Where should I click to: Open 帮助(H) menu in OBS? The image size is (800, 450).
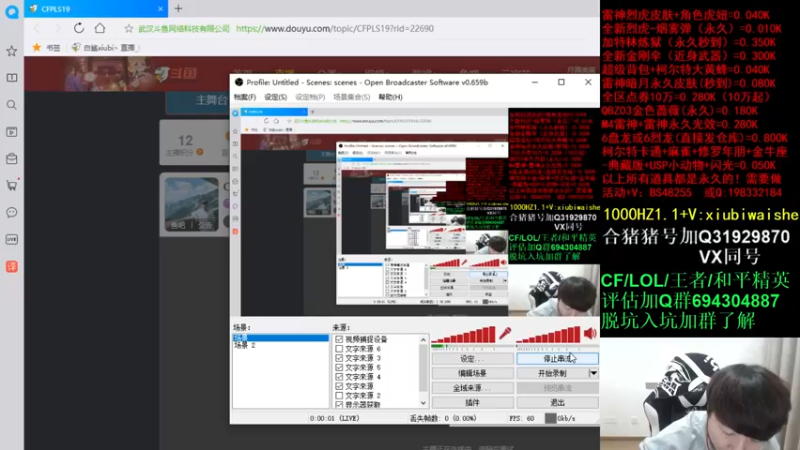click(x=390, y=97)
